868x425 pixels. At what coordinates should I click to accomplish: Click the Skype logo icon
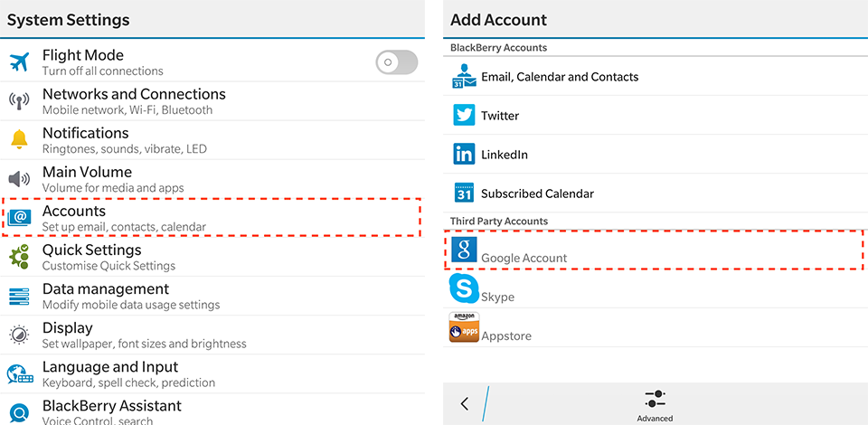click(464, 289)
